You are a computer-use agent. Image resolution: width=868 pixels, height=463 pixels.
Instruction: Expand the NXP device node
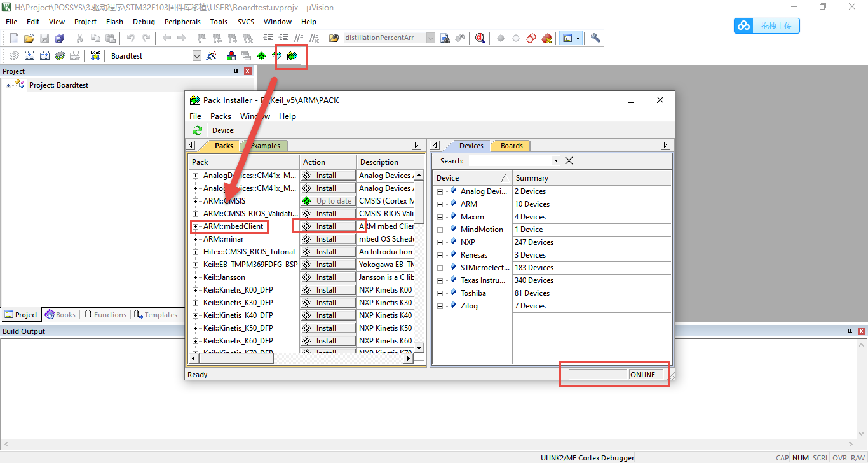440,242
